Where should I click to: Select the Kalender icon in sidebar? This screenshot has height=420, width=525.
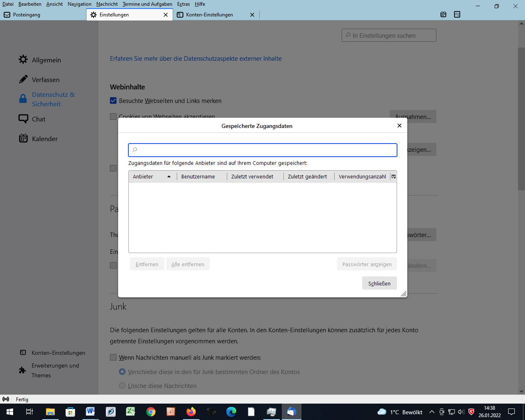pos(23,138)
